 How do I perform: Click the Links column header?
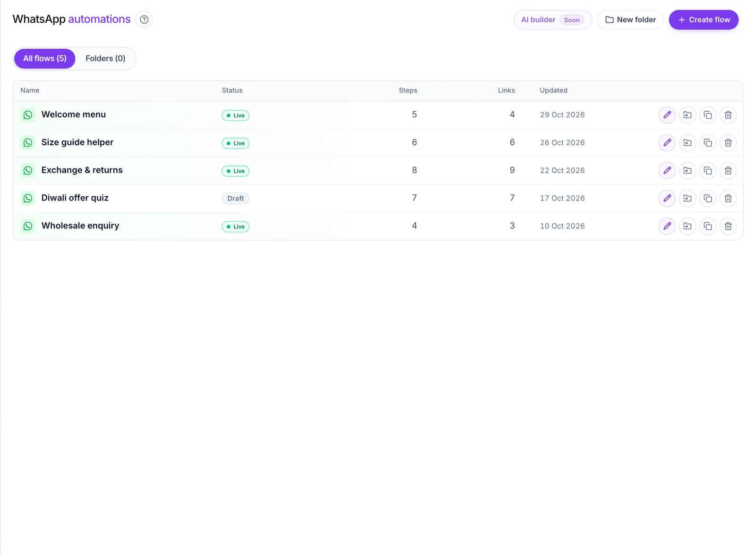tap(506, 90)
